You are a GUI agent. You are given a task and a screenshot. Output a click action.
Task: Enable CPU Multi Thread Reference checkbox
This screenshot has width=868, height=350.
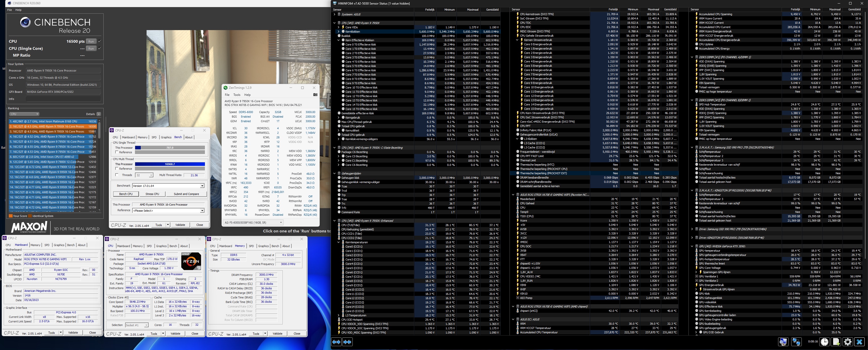click(116, 169)
